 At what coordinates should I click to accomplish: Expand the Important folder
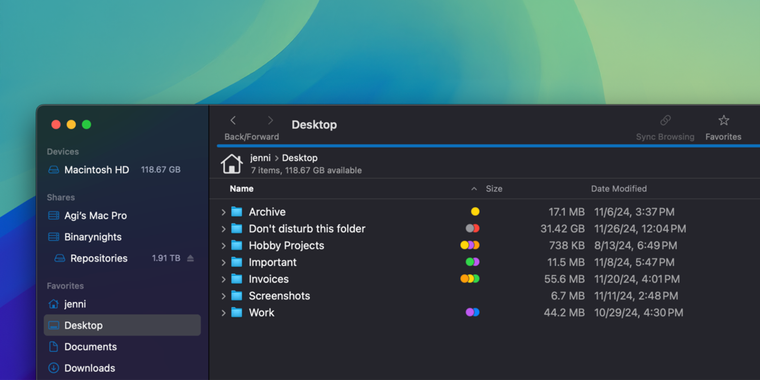223,262
